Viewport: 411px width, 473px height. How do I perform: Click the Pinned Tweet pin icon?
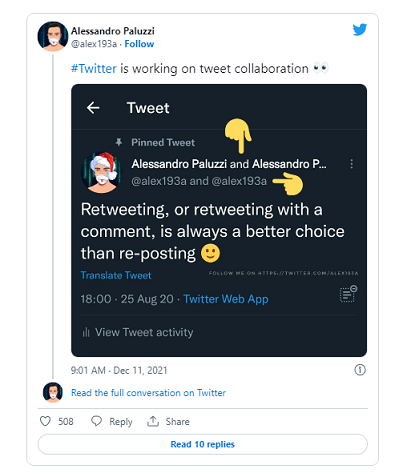point(118,142)
